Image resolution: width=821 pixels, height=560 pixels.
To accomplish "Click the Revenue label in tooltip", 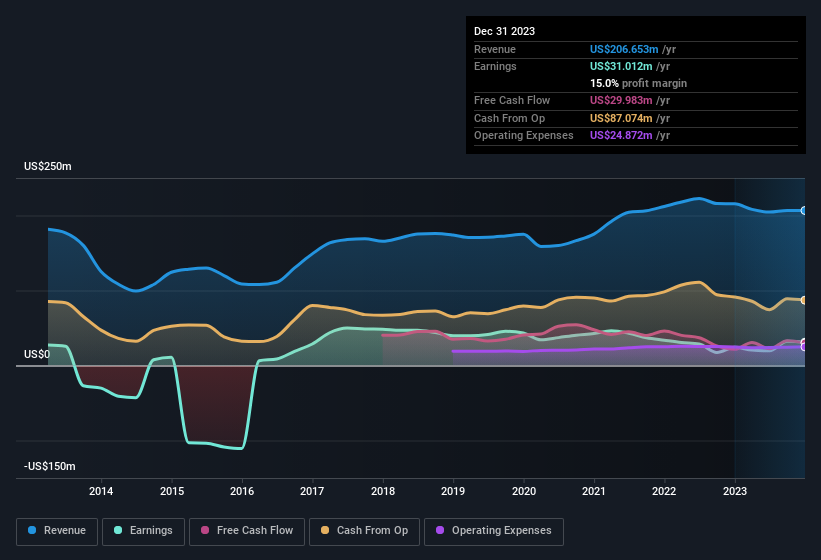I will (495, 49).
